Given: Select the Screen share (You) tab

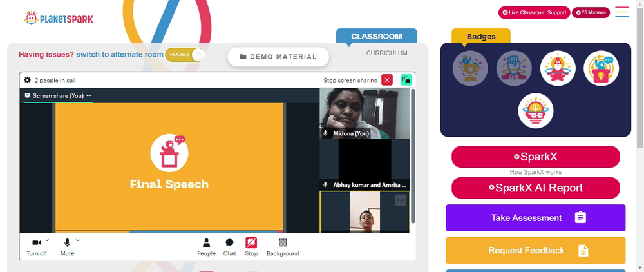Looking at the screenshot, I should tap(58, 95).
